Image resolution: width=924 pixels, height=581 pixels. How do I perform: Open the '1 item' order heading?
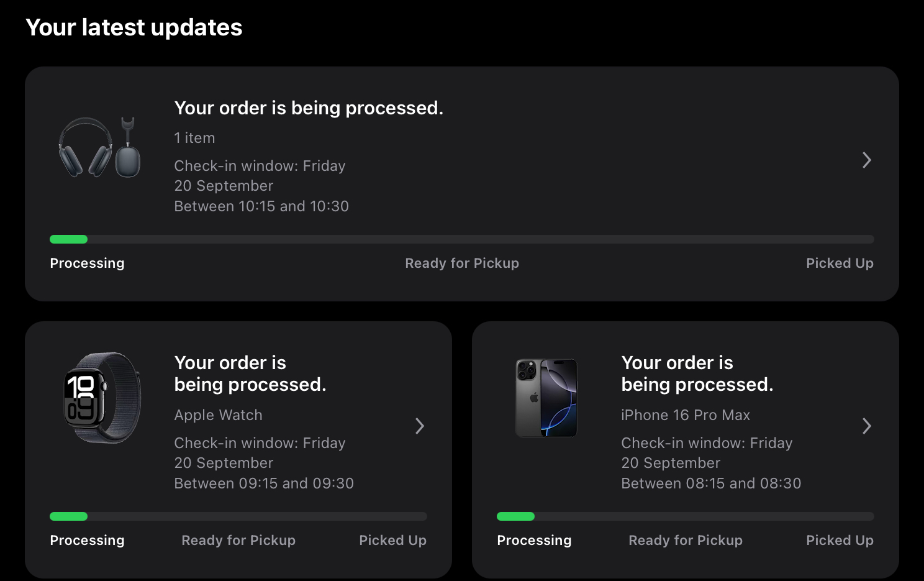click(x=309, y=108)
